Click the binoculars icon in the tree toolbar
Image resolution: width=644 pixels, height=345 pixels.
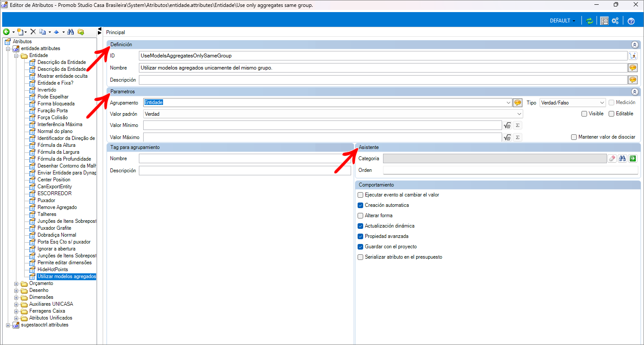pos(71,32)
